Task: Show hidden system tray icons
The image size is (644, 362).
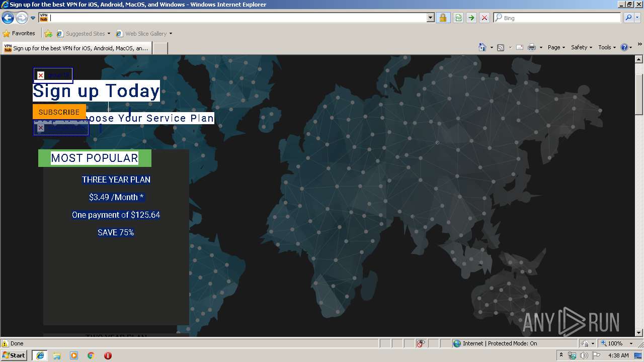Action: (561, 355)
